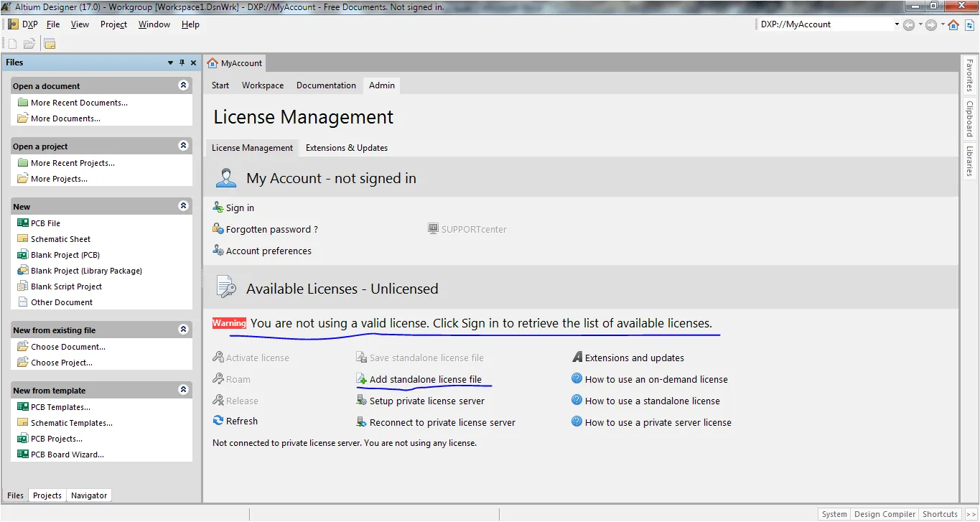Open Choose Project link
Image resolution: width=980 pixels, height=522 pixels.
[x=62, y=363]
